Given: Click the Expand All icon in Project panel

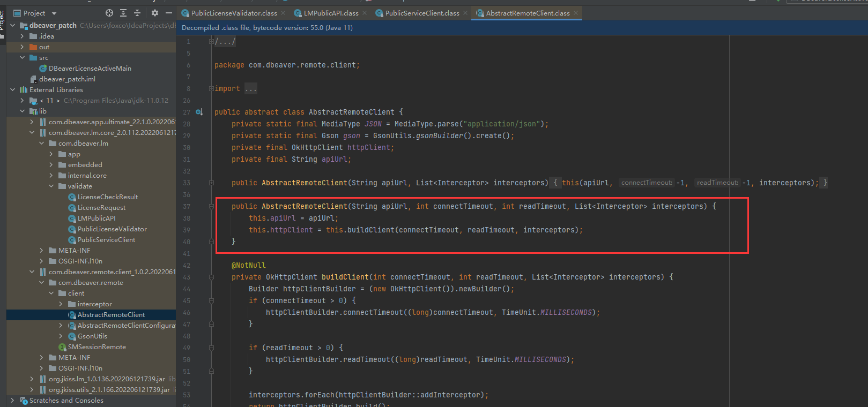Looking at the screenshot, I should 123,13.
